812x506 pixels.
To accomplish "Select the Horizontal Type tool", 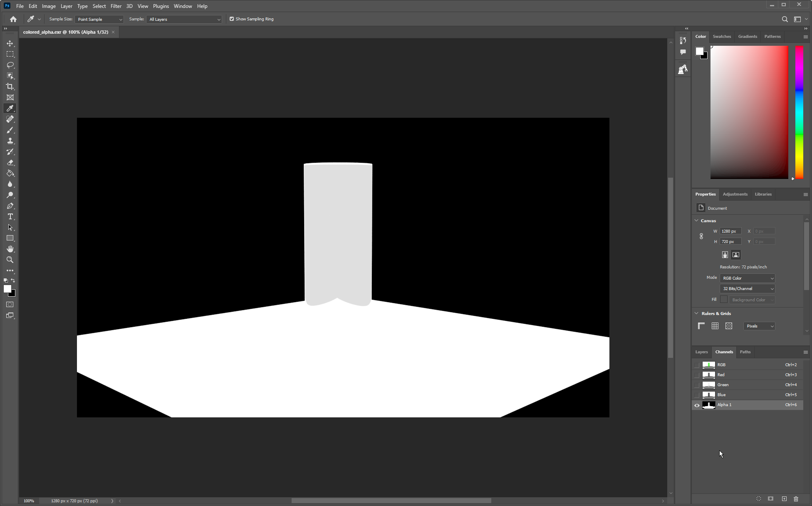I will (x=10, y=216).
